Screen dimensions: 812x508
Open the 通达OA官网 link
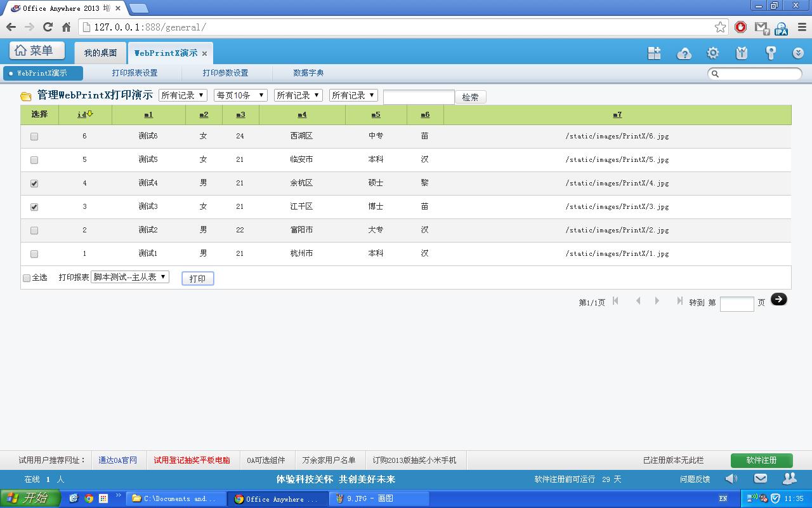[x=117, y=460]
